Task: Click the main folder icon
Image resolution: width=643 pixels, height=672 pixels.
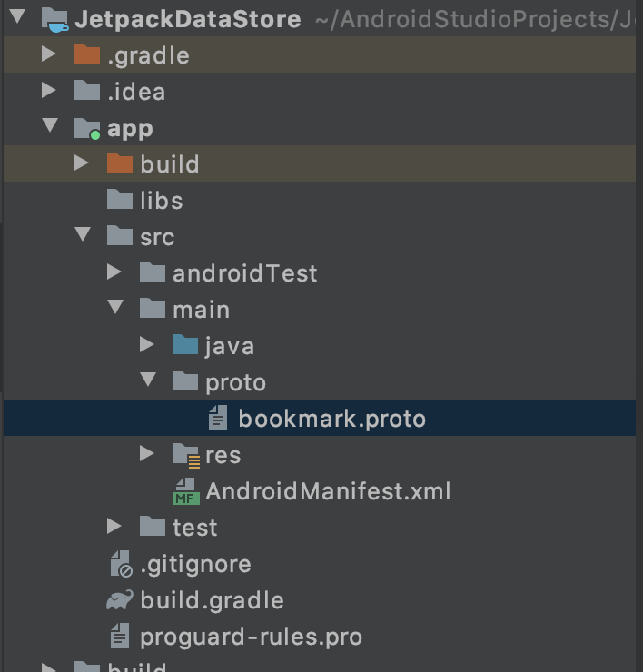Action: pyautogui.click(x=153, y=308)
